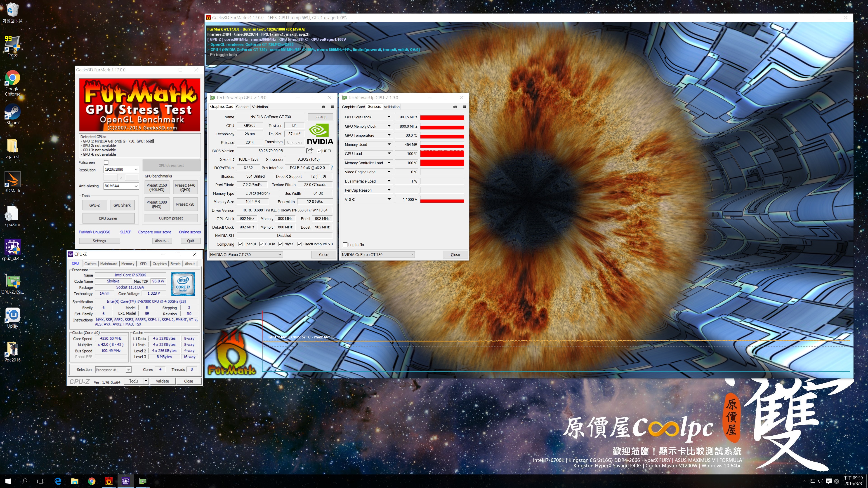This screenshot has width=868, height=488.
Task: Open GPU selector dropdown in GPU-Z Graphics Card window
Action: [246, 255]
